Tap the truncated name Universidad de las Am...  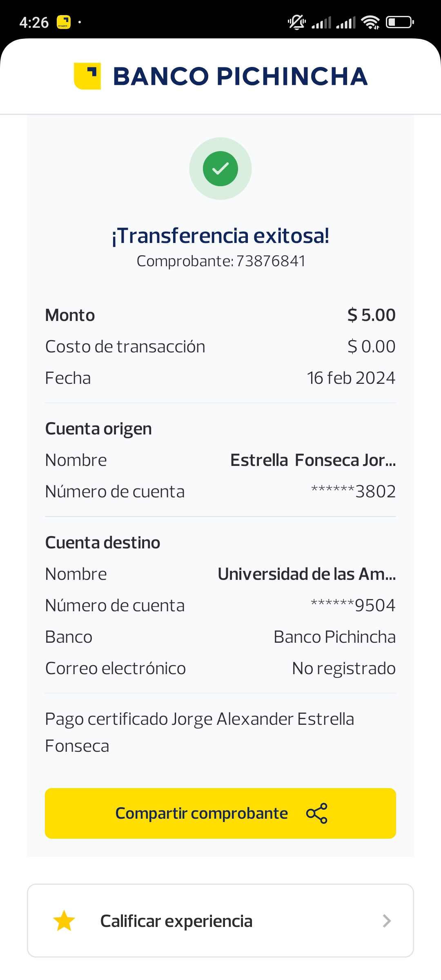tap(307, 574)
